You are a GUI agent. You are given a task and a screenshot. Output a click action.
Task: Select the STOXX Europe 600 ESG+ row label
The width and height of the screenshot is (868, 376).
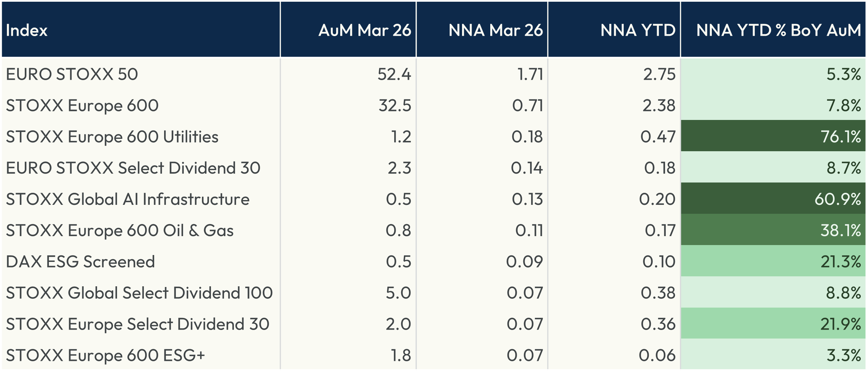105,355
